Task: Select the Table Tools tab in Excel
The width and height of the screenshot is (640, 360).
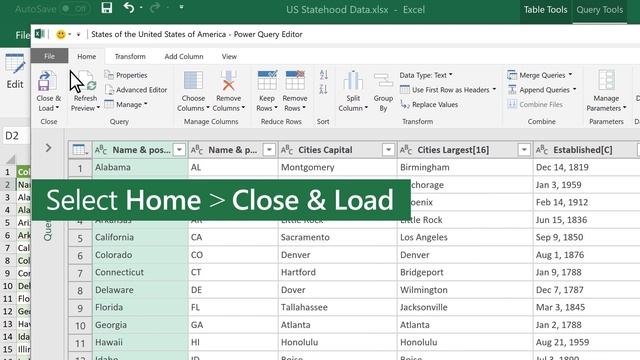Action: pos(545,10)
